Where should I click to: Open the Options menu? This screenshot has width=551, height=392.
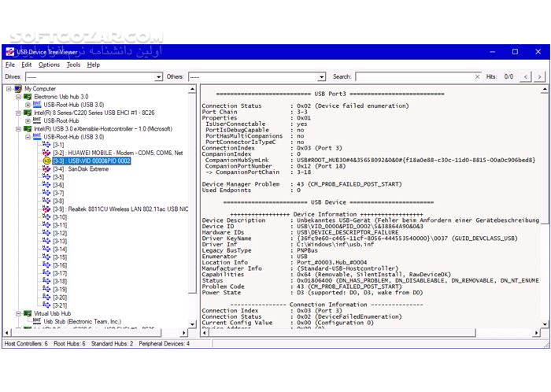tap(49, 65)
